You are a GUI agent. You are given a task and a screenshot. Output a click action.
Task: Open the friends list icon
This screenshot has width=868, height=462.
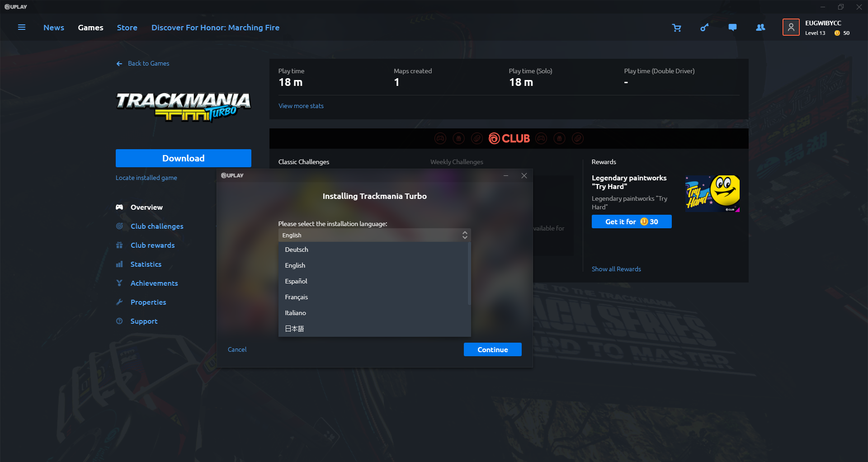pos(761,28)
